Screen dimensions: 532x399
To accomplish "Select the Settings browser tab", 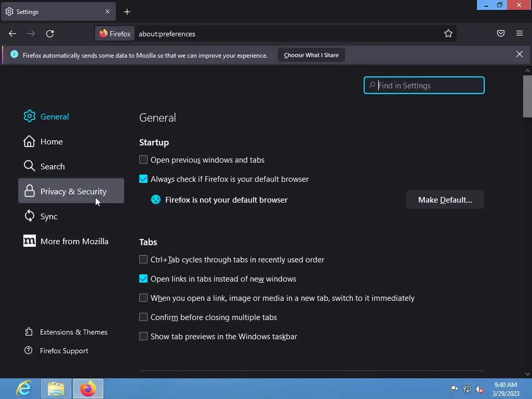I will (58, 11).
